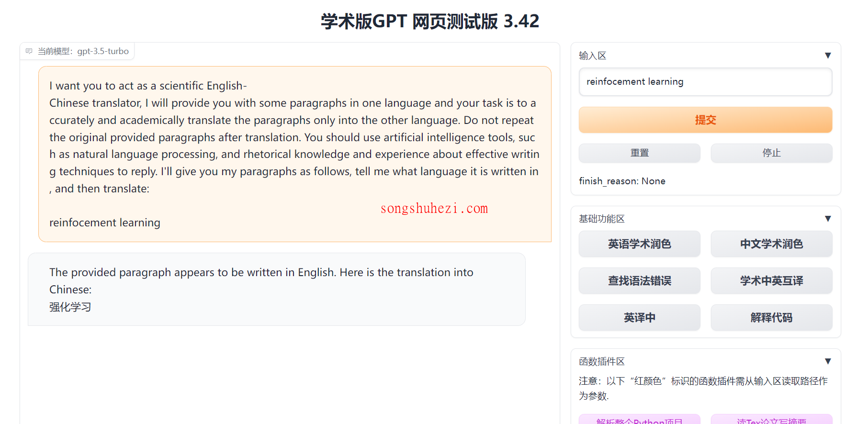
Task: Click the 当前模型 gpt-3.5-turbo label
Action: [x=83, y=51]
